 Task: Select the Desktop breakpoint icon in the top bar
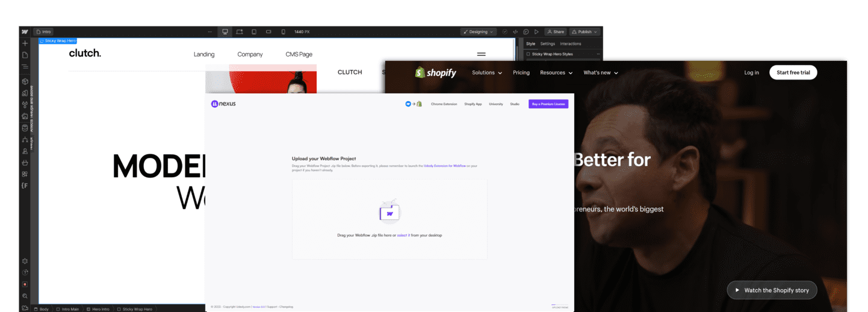coord(225,32)
